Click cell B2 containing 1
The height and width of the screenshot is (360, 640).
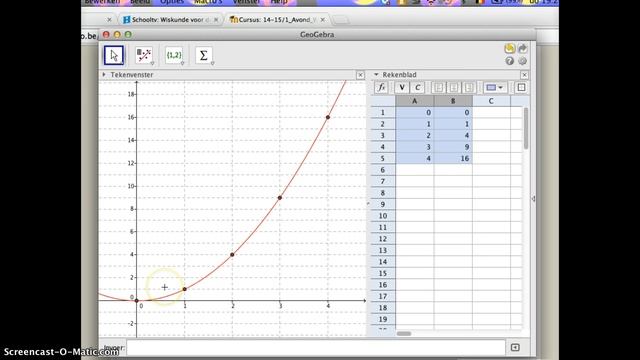click(453, 124)
